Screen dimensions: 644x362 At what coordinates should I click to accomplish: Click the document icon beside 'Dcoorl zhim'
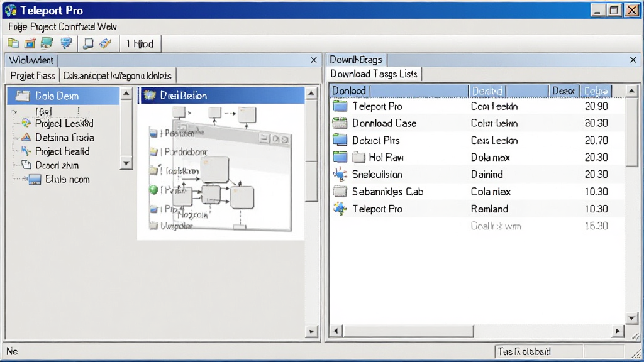tap(26, 165)
